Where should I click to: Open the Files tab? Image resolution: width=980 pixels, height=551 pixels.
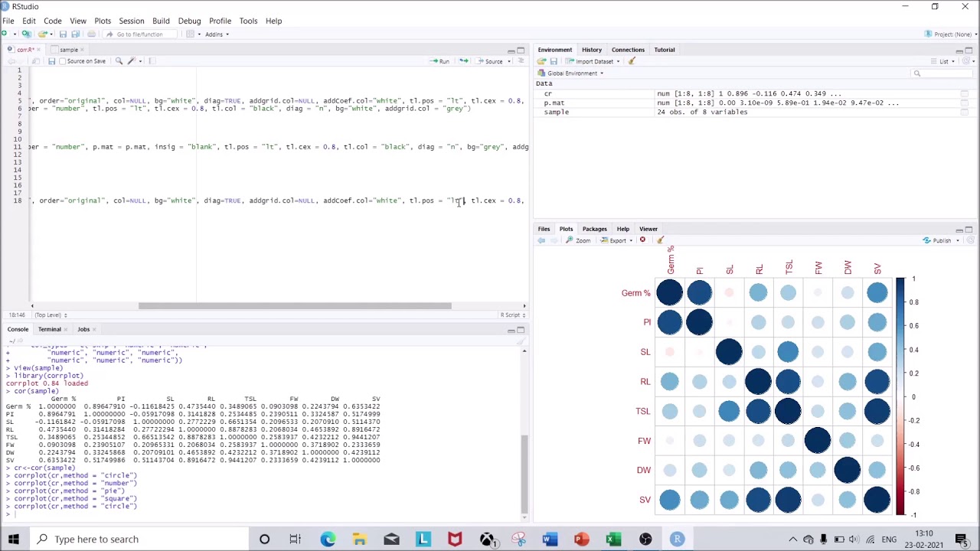(x=544, y=229)
